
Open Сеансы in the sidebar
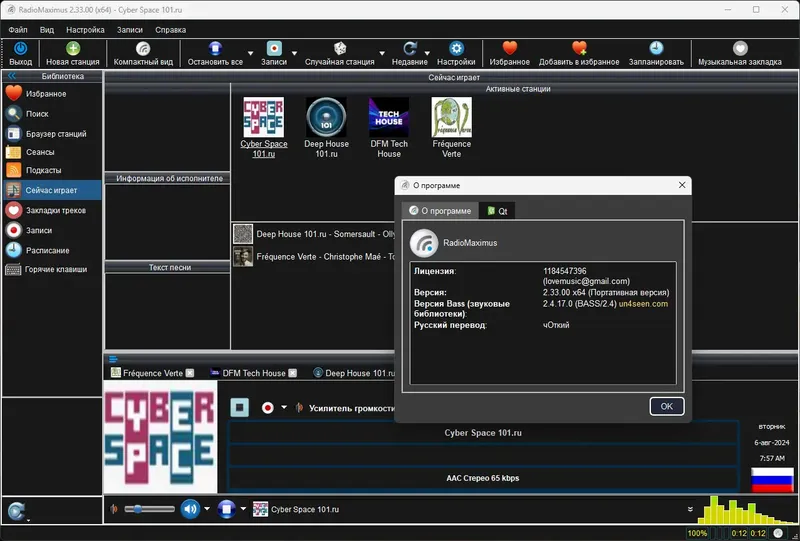(x=52, y=152)
